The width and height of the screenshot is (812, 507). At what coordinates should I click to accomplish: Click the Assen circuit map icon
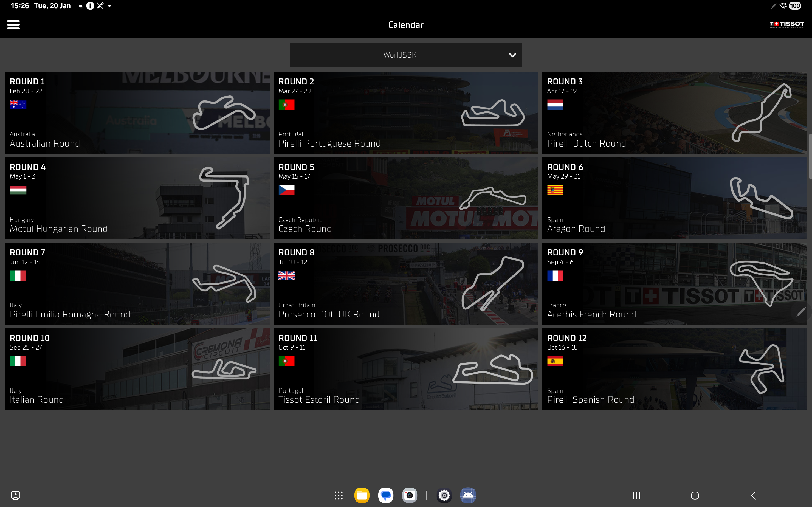click(x=761, y=113)
